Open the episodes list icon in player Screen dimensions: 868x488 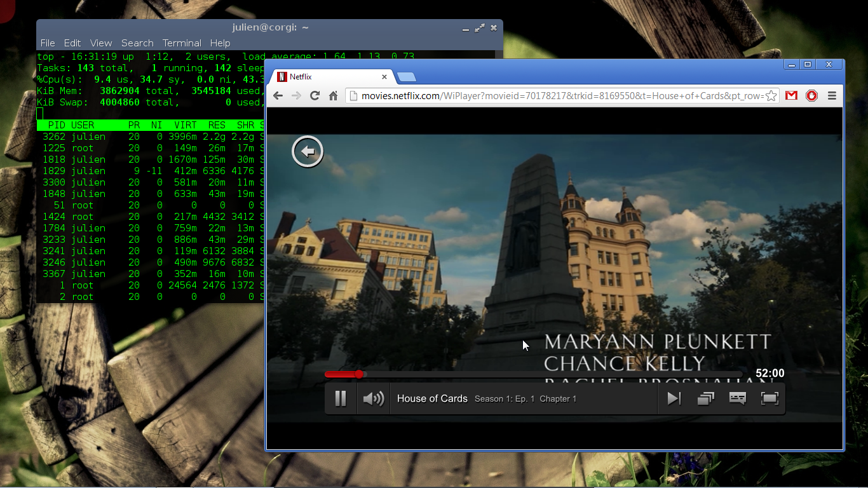[x=706, y=398]
